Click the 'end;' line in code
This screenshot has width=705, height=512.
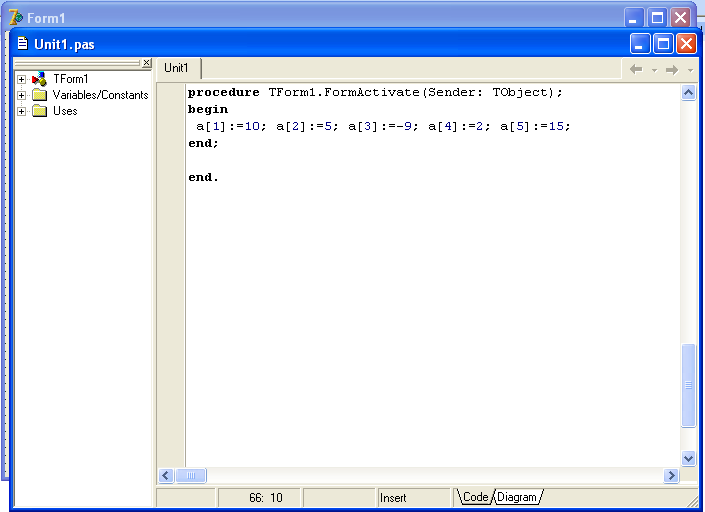coord(203,143)
